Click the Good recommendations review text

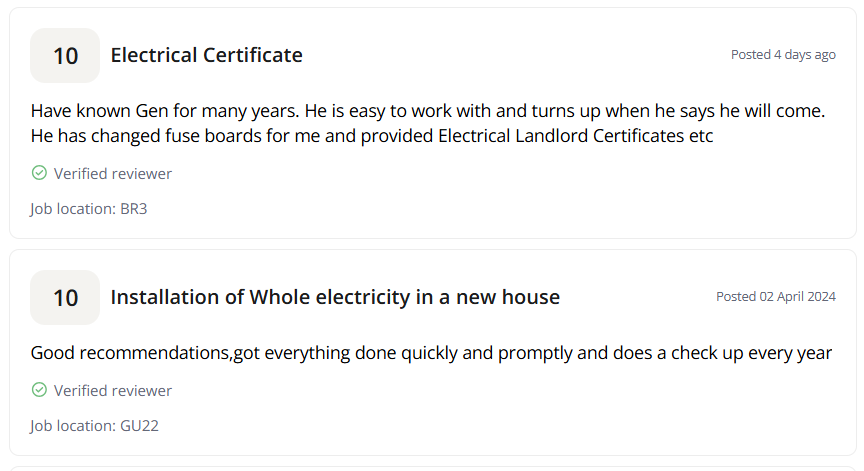pos(431,353)
